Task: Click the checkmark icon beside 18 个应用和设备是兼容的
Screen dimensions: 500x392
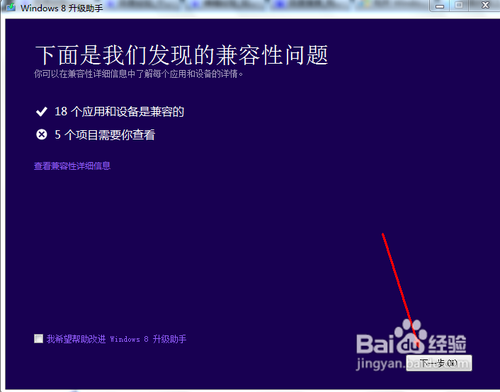Action: click(x=41, y=112)
